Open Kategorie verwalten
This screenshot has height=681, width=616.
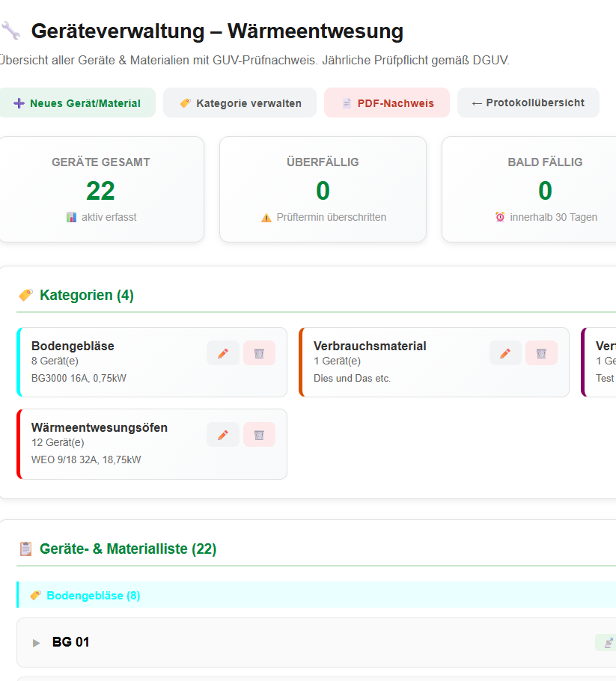240,103
